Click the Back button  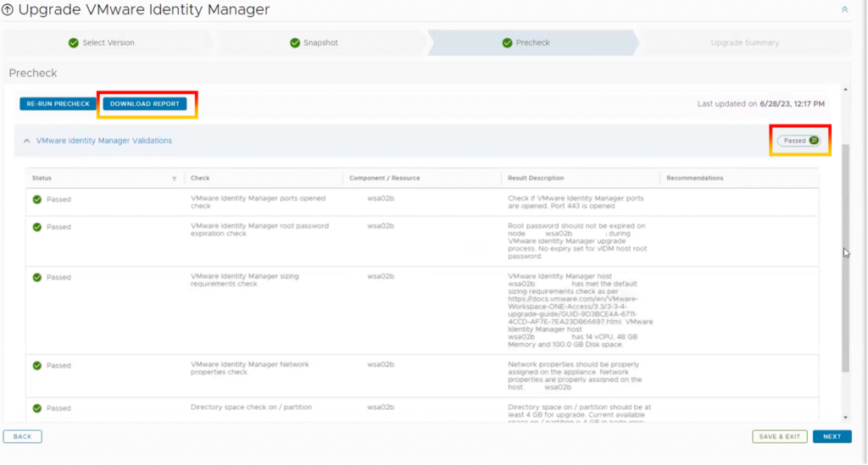pyautogui.click(x=22, y=437)
